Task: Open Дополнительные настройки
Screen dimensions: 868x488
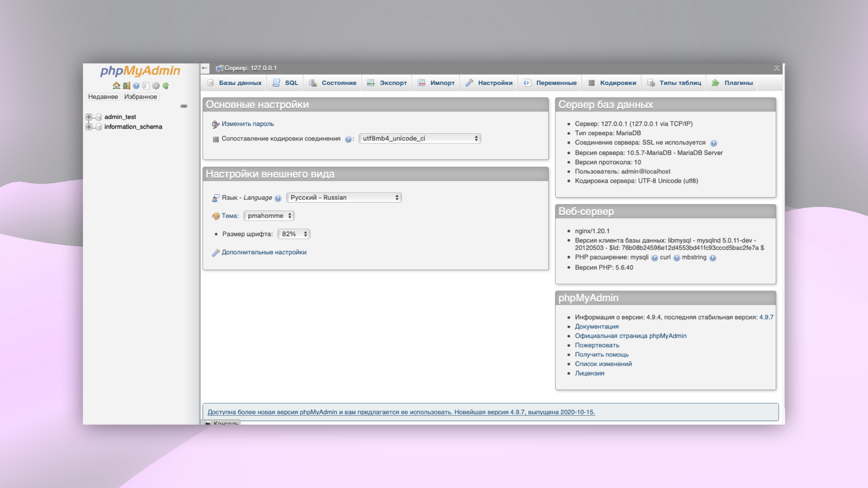Action: point(264,252)
